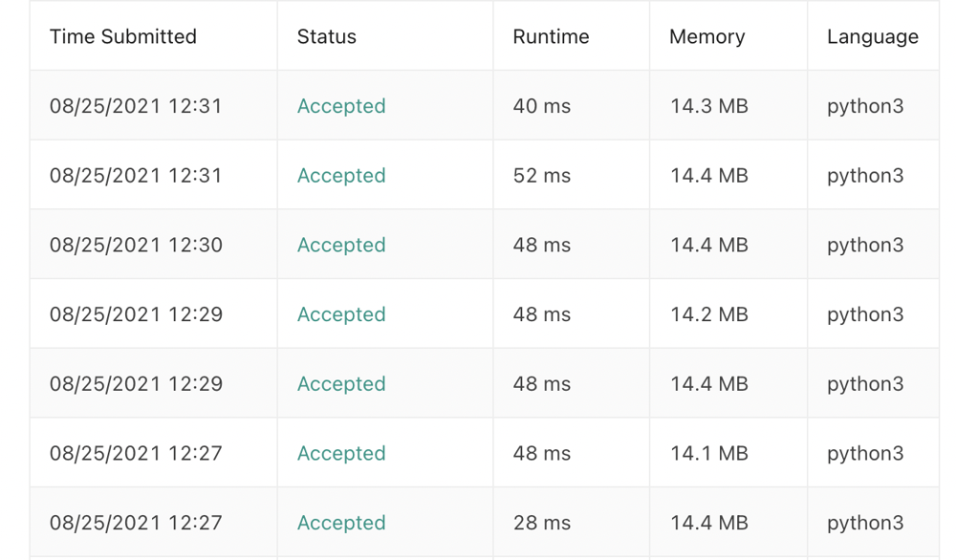Viewport: 956px width, 560px height.
Task: Click the Time Submitted column header
Action: (123, 36)
